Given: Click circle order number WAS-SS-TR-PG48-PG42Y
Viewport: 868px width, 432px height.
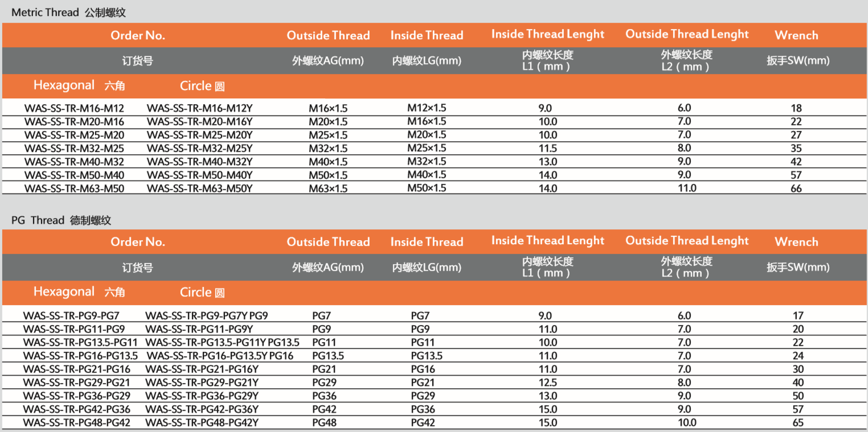Looking at the screenshot, I should [x=202, y=423].
